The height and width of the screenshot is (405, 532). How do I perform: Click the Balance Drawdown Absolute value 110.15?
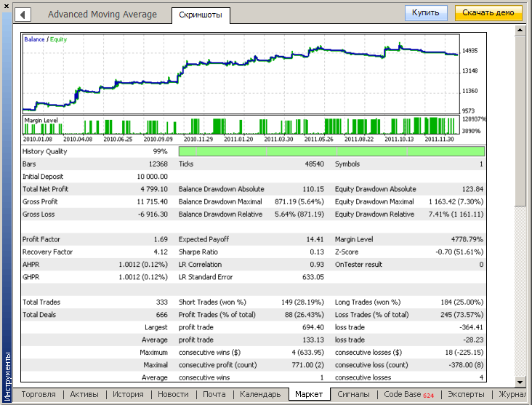click(313, 189)
